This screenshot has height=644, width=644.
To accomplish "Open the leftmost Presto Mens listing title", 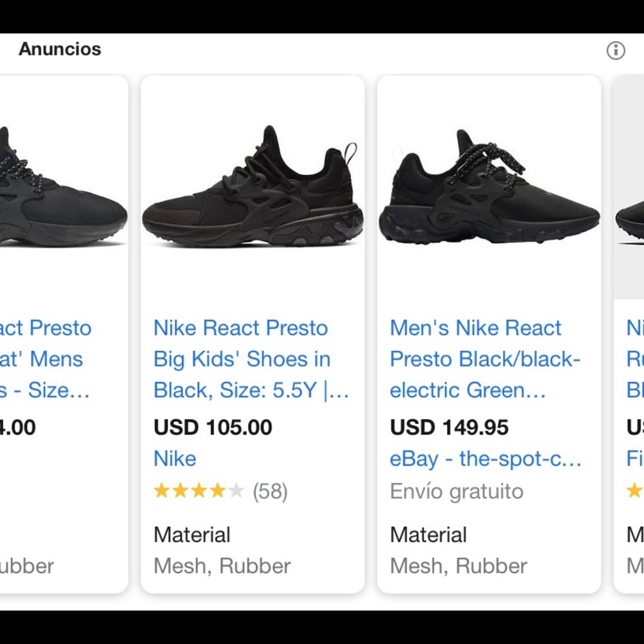I will click(46, 359).
